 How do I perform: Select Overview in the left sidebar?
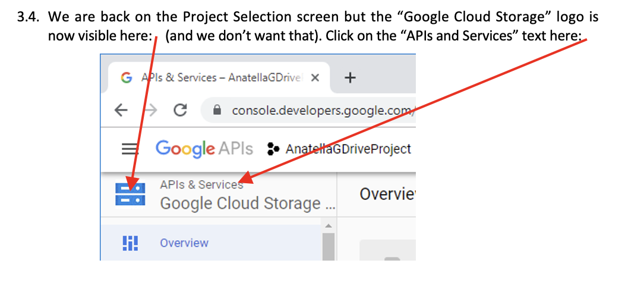184,243
